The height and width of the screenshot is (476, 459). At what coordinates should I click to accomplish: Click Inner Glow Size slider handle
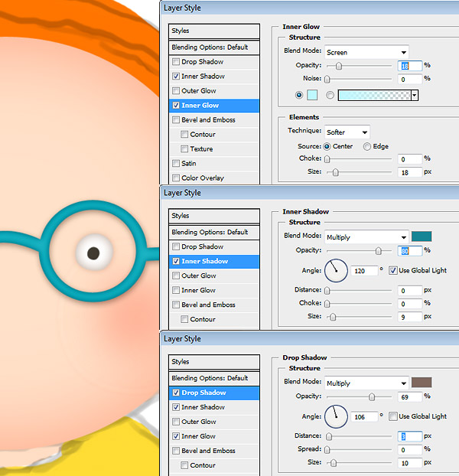tap(335, 172)
